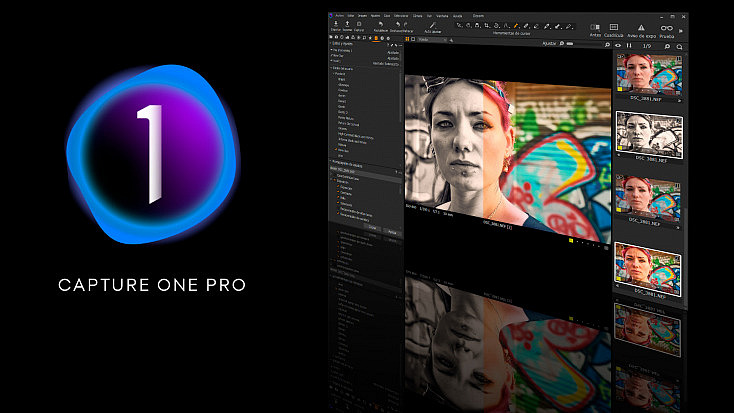
Task: Uncheck the Exposición clipboard checkbox
Action: pyautogui.click(x=338, y=187)
